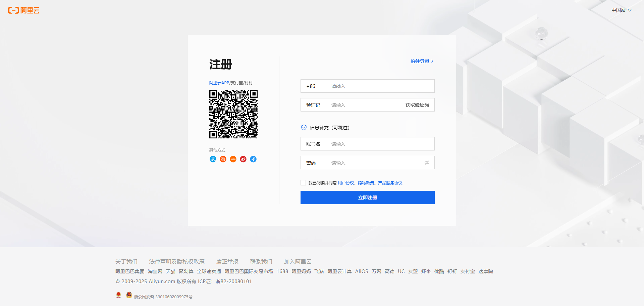Click 天猫 footer link

tap(170, 271)
